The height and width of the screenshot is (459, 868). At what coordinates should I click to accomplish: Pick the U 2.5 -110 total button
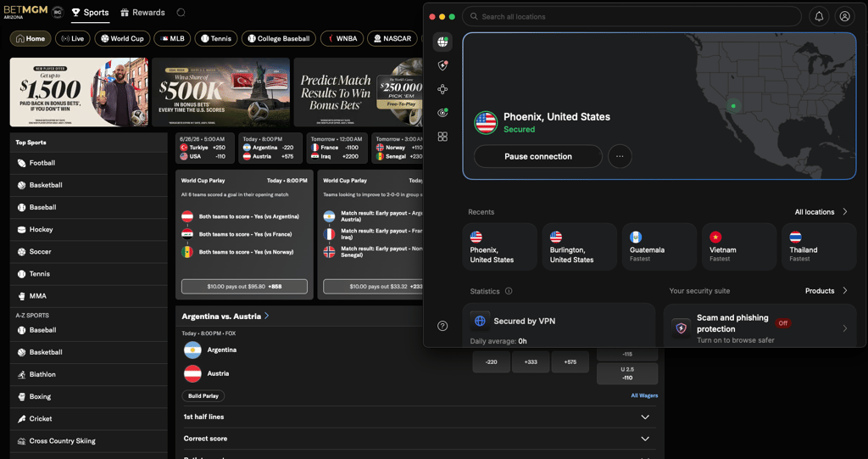627,373
